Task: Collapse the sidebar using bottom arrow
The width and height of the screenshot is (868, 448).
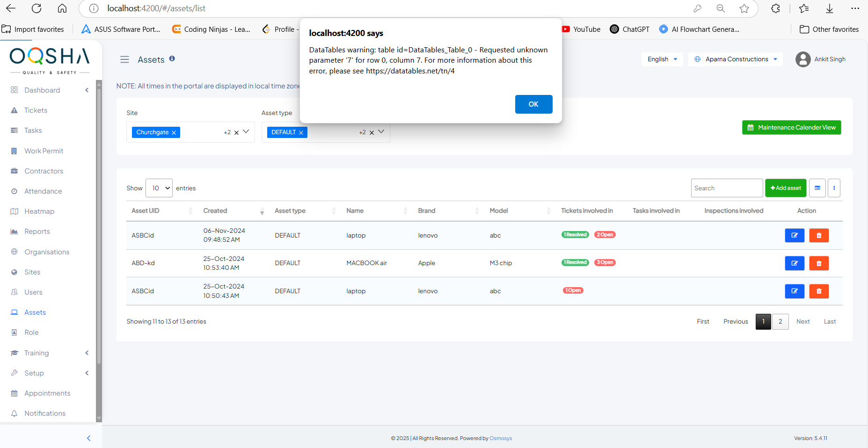Action: click(88, 438)
